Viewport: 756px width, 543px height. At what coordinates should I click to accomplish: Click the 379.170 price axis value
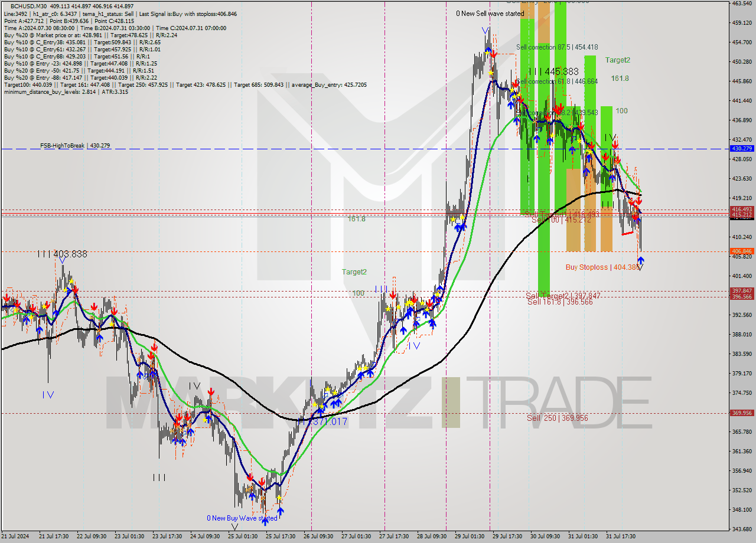coord(742,374)
